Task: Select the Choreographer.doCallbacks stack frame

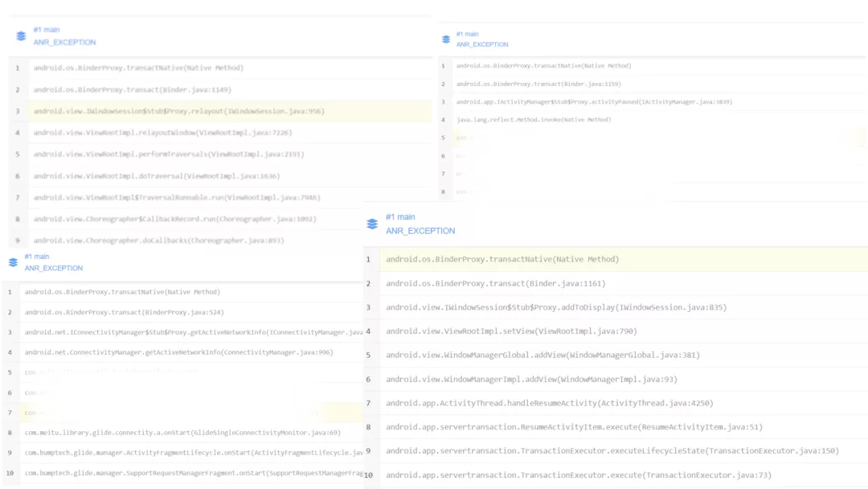Action: click(158, 240)
